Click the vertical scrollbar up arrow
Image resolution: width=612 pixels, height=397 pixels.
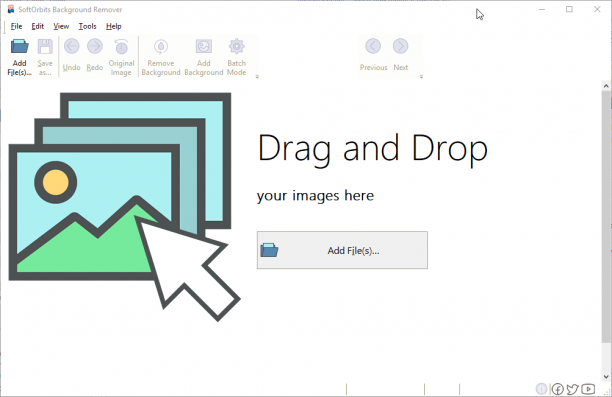tap(606, 86)
